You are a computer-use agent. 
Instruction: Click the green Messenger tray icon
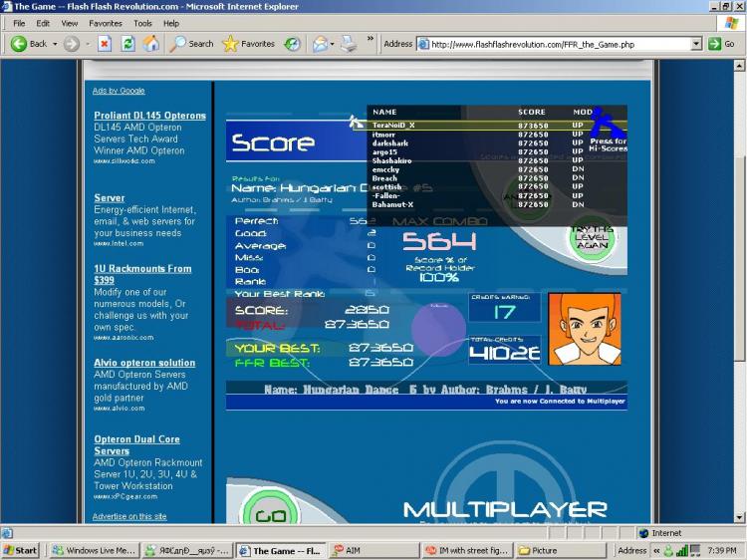tap(668, 551)
